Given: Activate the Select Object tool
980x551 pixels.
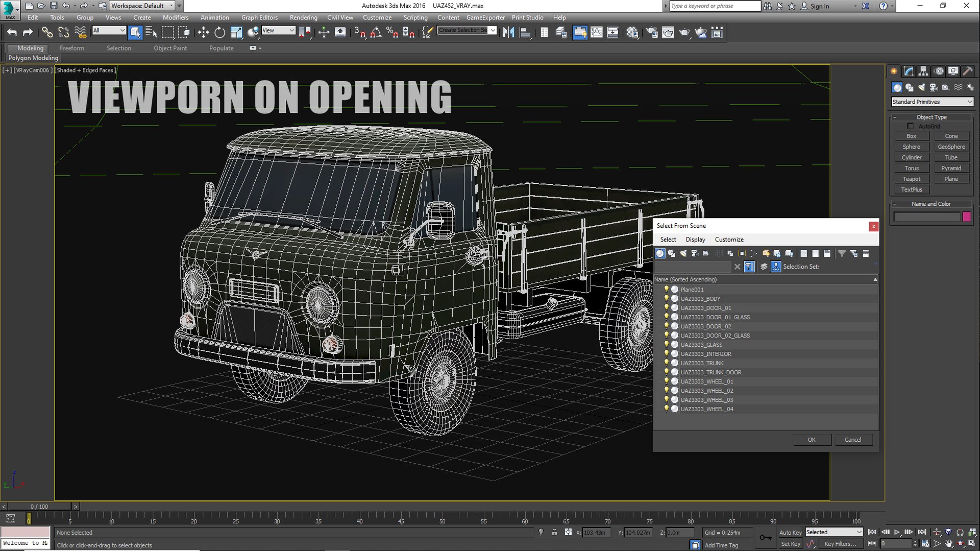Looking at the screenshot, I should point(135,33).
